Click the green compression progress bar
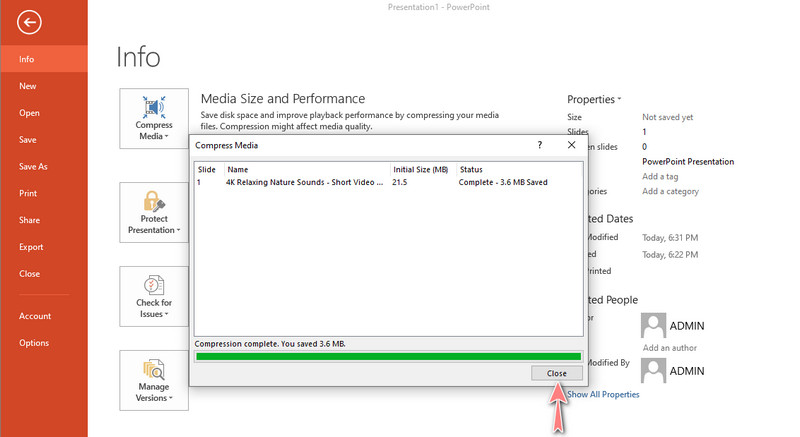Viewport: 800px width, 437px height. point(388,355)
